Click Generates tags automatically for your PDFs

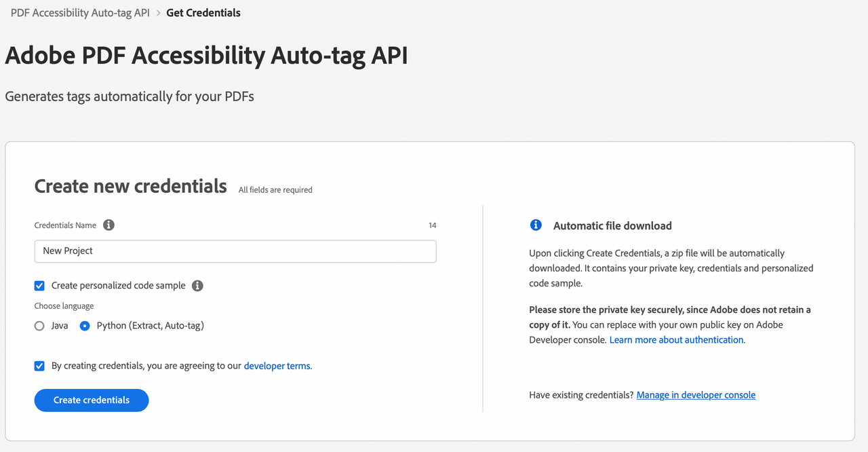pyautogui.click(x=130, y=96)
